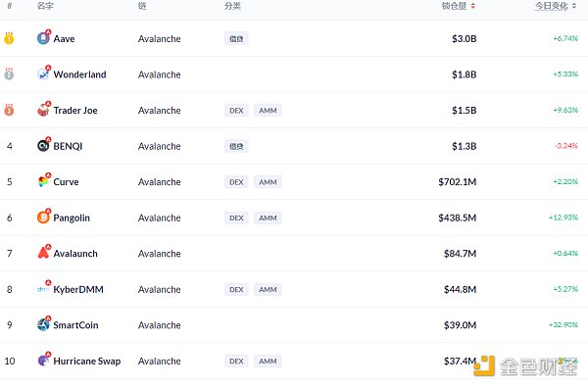Click the Avalaunch red logo icon
The image size is (588, 387).
[43, 253]
